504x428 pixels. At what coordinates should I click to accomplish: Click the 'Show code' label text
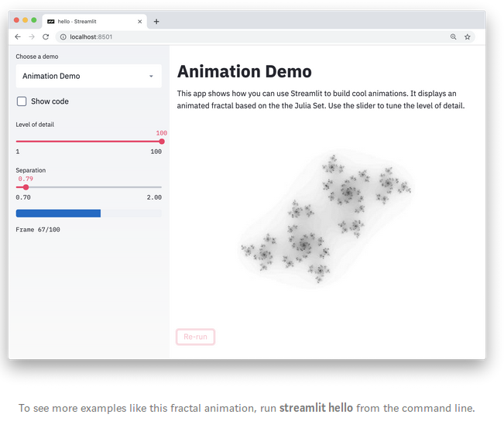pyautogui.click(x=50, y=101)
